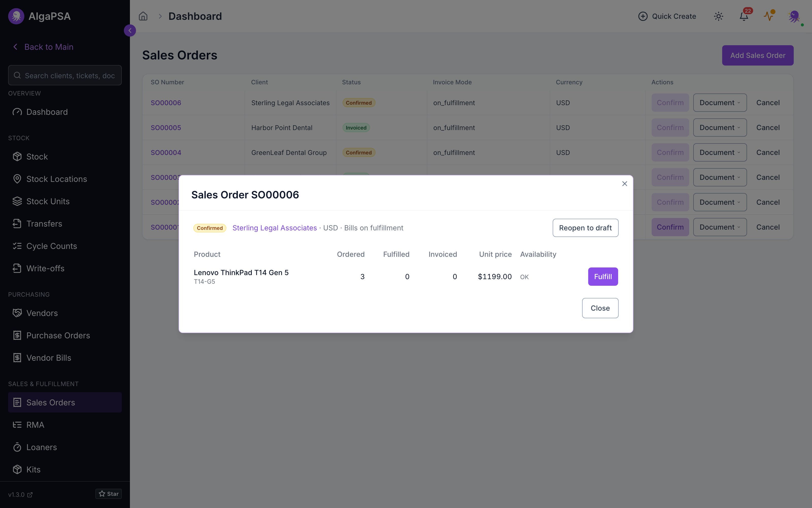
Task: Click the AlgaPSA logo icon
Action: (16, 16)
